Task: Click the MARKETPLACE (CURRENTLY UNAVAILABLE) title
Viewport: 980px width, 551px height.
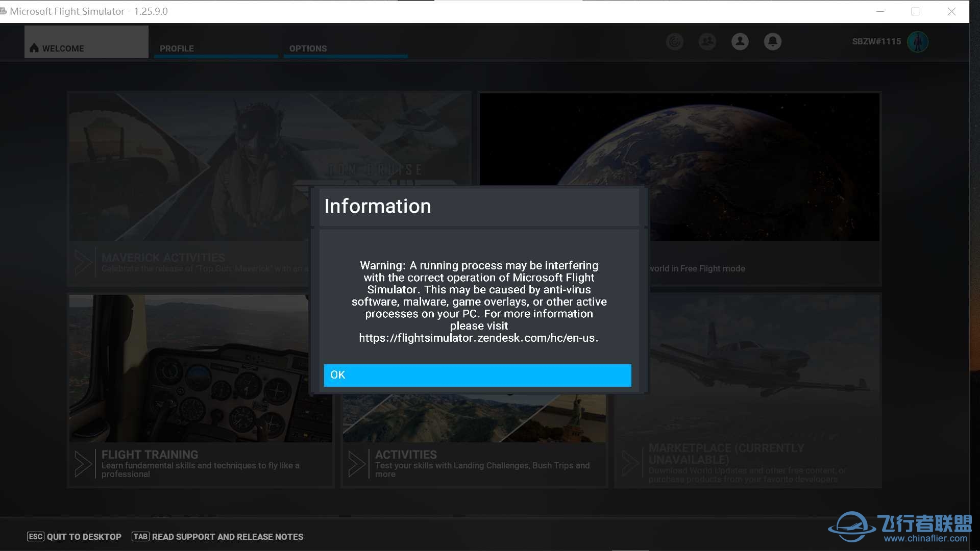Action: [x=726, y=454]
